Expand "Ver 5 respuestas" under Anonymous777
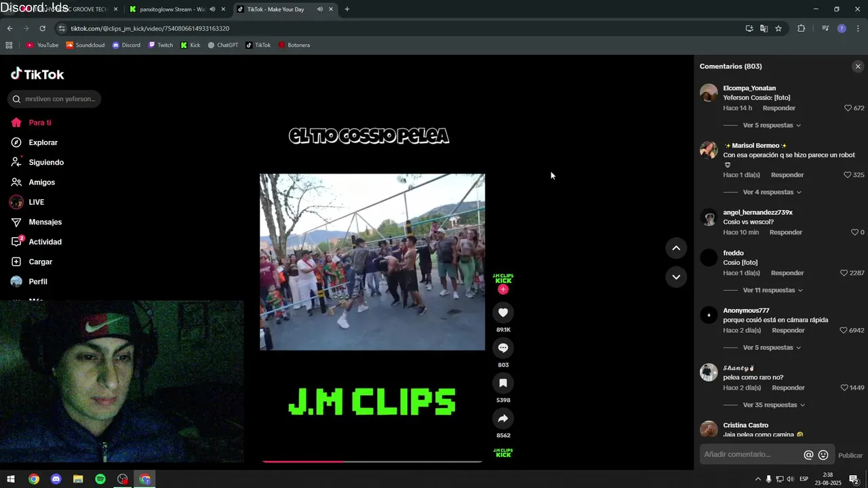868x488 pixels. (x=772, y=348)
